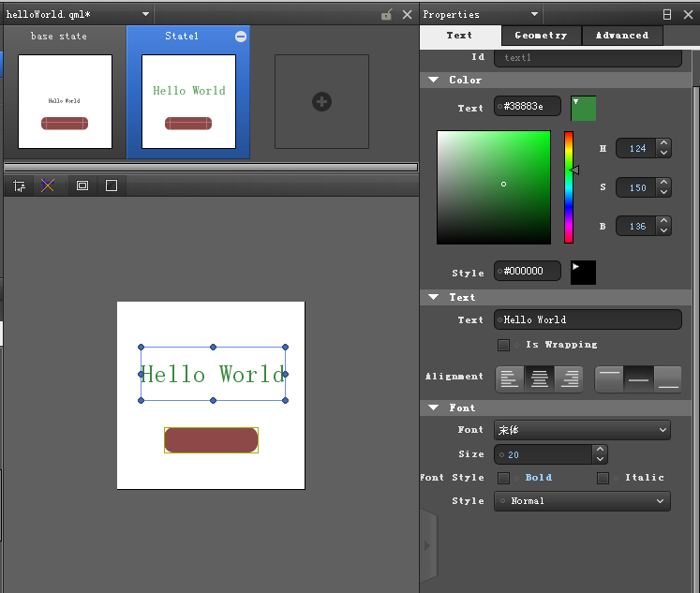Remove State1 with the minus icon
700x593 pixels.
[x=241, y=37]
